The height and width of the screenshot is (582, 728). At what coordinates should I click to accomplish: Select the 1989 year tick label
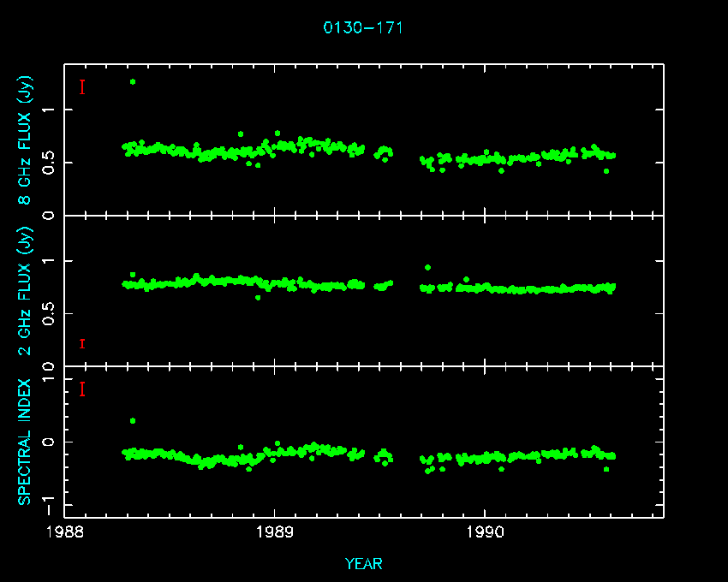[x=275, y=532]
